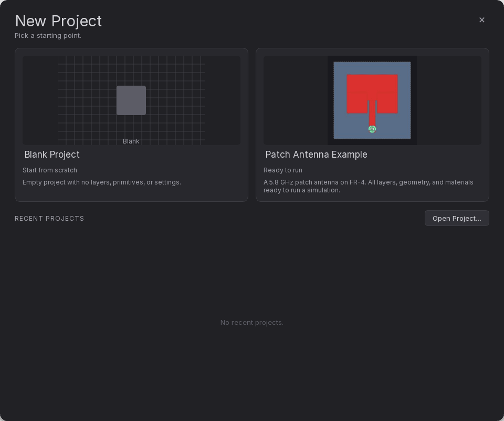Click the "Pick a starting point." subtitle

48,35
